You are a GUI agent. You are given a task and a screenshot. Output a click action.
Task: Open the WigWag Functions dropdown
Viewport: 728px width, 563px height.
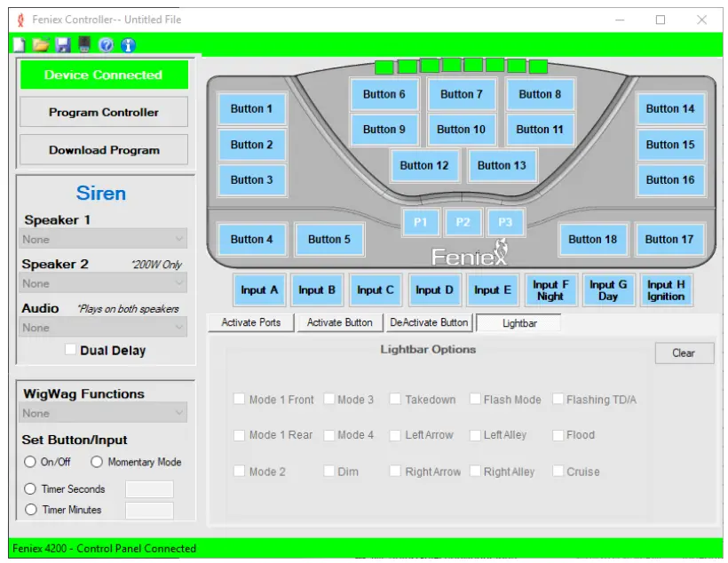tap(103, 413)
